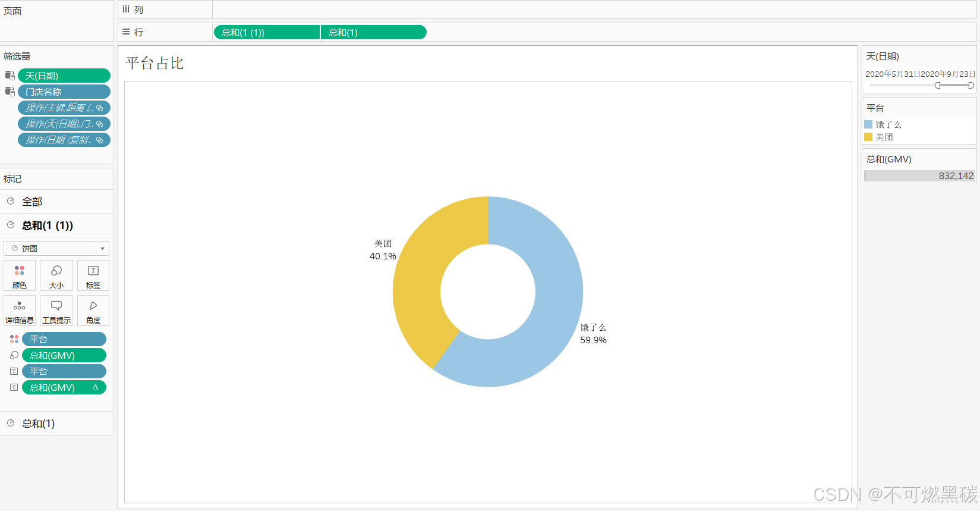Open the Label (标签) marks card
This screenshot has width=980, height=511.
93,275
